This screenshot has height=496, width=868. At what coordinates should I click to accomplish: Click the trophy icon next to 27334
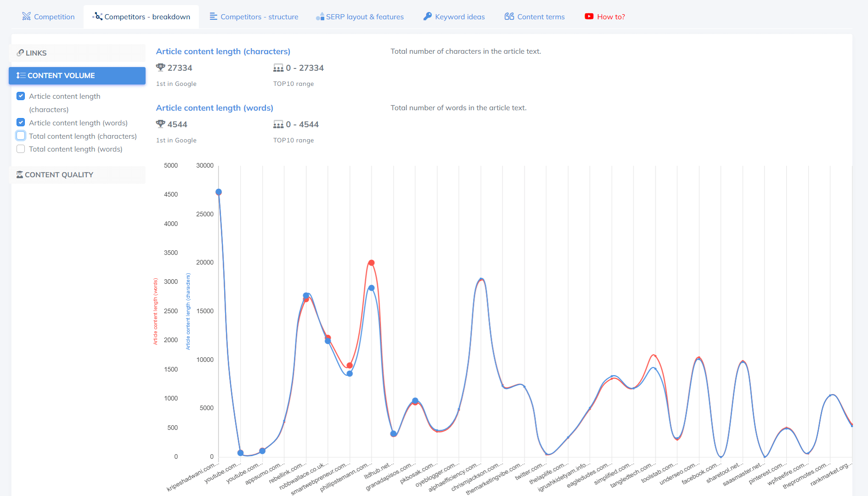pyautogui.click(x=160, y=68)
